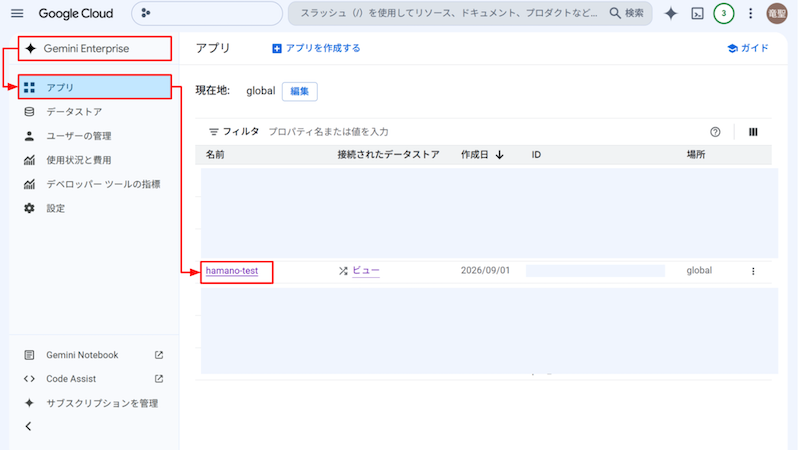Click the Gemini Notebook icon

point(29,355)
